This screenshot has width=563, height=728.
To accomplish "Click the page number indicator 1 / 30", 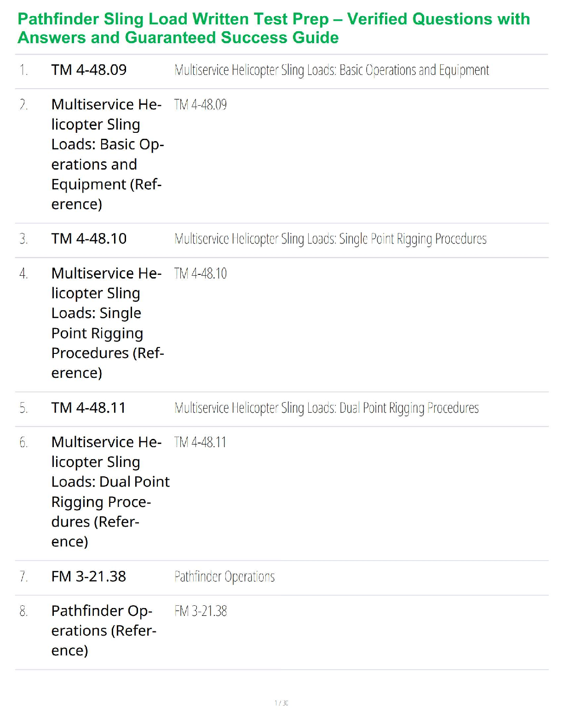I will click(281, 703).
